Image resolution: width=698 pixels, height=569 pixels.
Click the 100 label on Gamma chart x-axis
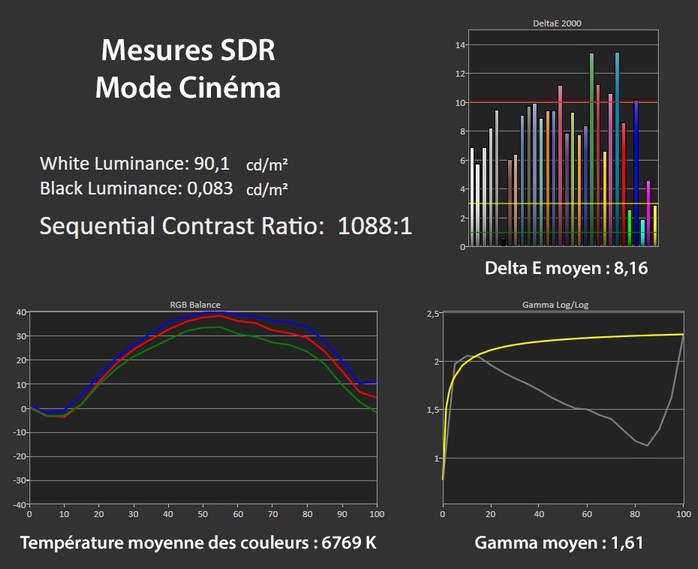tap(684, 514)
